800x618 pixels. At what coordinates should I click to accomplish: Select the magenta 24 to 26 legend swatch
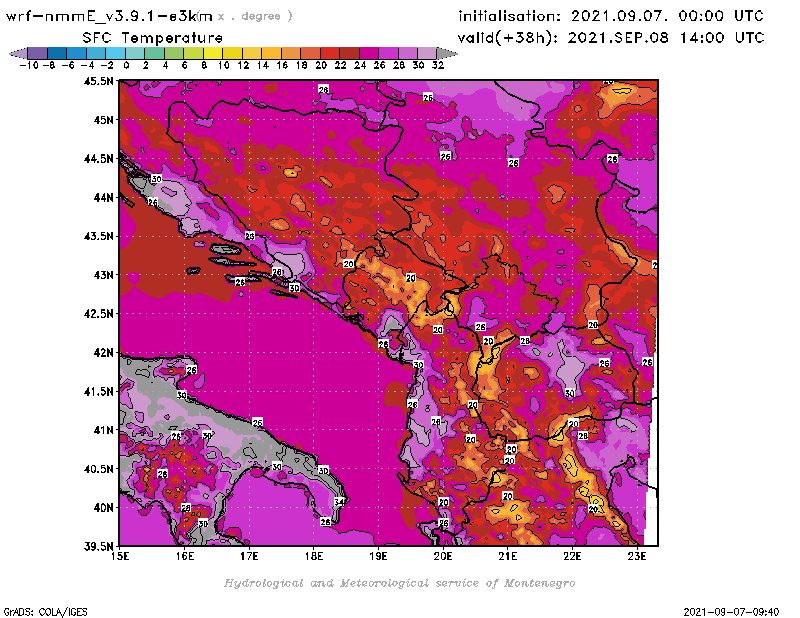[369, 53]
